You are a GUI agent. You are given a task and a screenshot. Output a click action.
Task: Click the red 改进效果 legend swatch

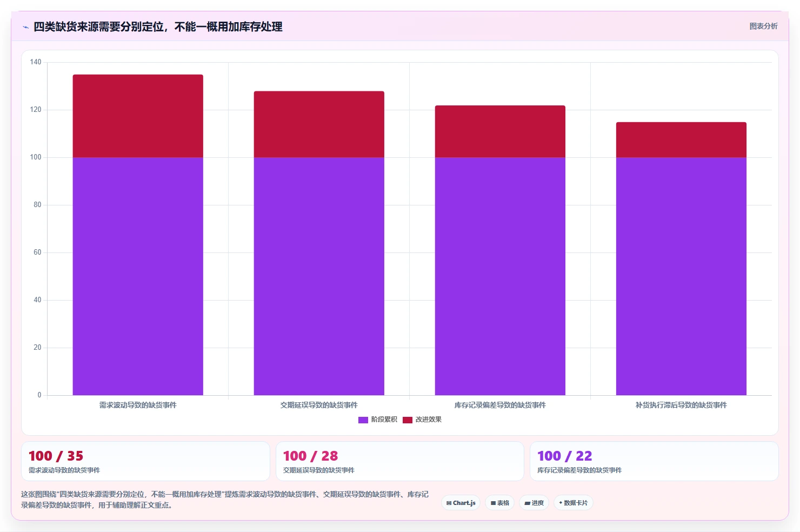[x=408, y=420]
